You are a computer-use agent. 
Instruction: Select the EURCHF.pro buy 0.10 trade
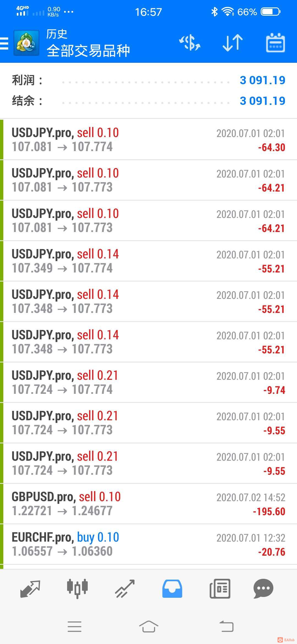pos(148,544)
